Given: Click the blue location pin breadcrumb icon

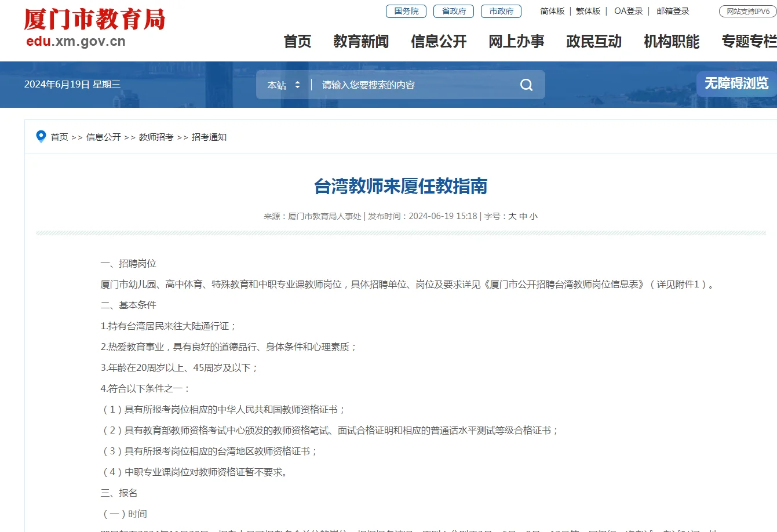Looking at the screenshot, I should point(41,136).
